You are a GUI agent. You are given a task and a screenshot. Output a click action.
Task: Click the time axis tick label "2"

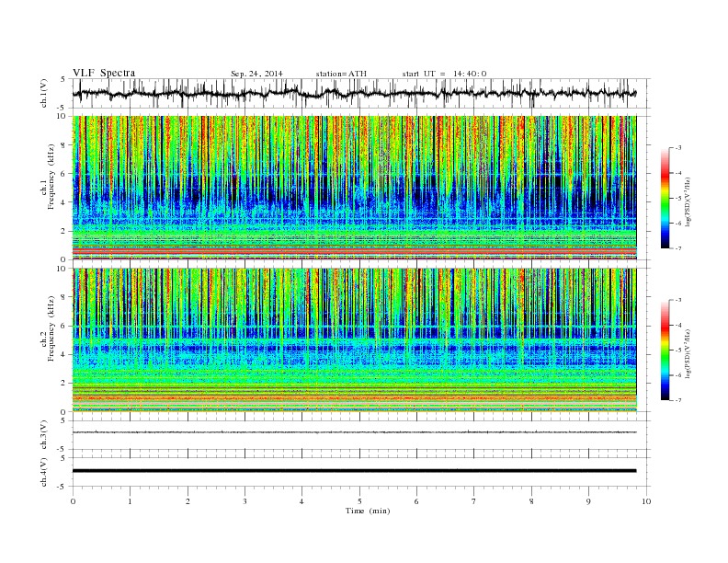[188, 501]
